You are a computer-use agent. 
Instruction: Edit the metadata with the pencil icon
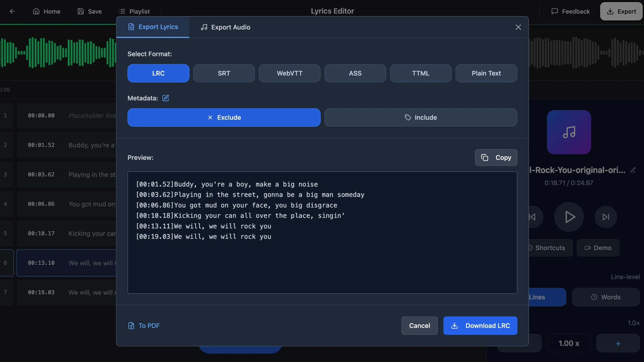pyautogui.click(x=165, y=98)
